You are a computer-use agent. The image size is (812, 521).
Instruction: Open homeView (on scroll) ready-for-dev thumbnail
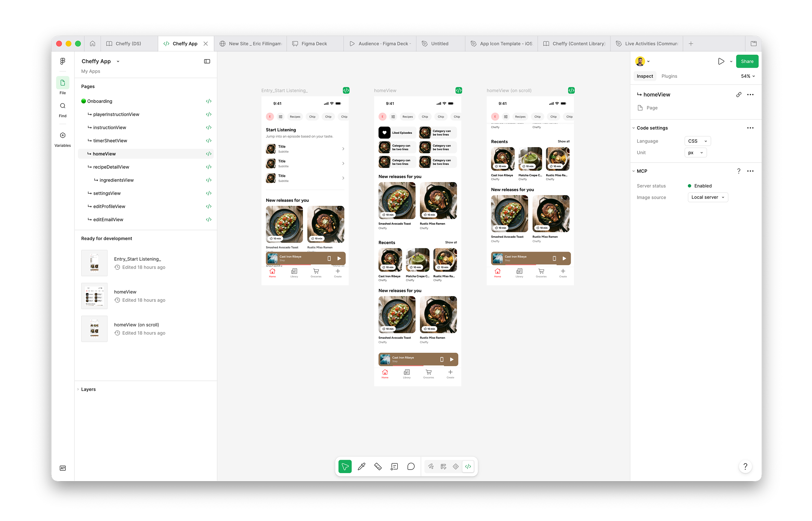[94, 329]
